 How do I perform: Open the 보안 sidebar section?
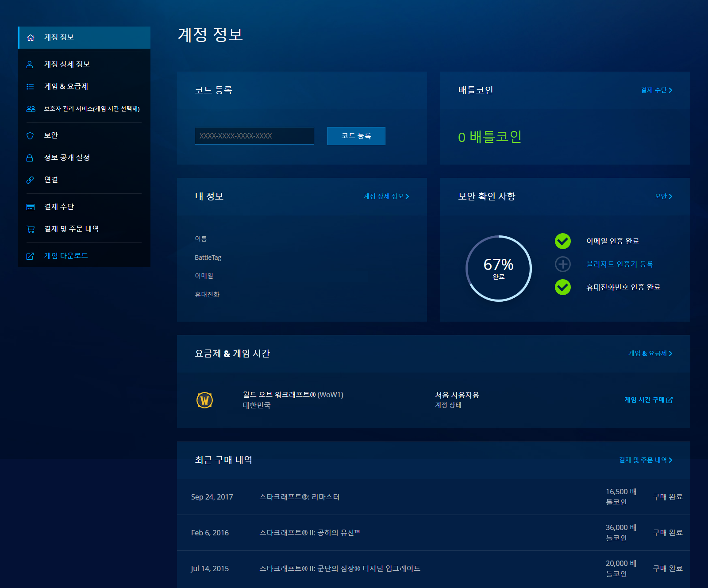point(84,136)
